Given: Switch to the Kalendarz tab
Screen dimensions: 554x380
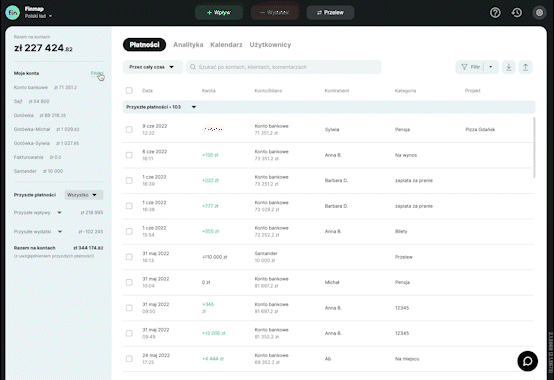Looking at the screenshot, I should click(x=226, y=45).
